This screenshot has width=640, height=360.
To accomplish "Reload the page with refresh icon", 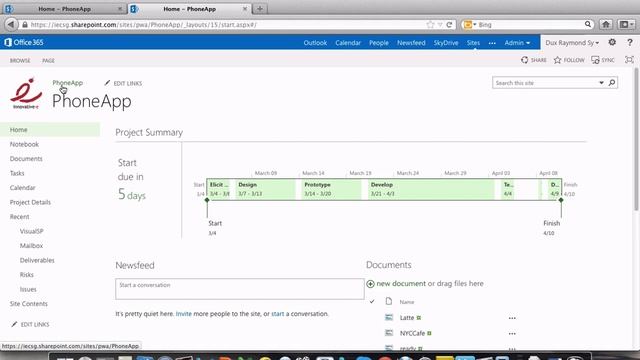I will (x=449, y=24).
